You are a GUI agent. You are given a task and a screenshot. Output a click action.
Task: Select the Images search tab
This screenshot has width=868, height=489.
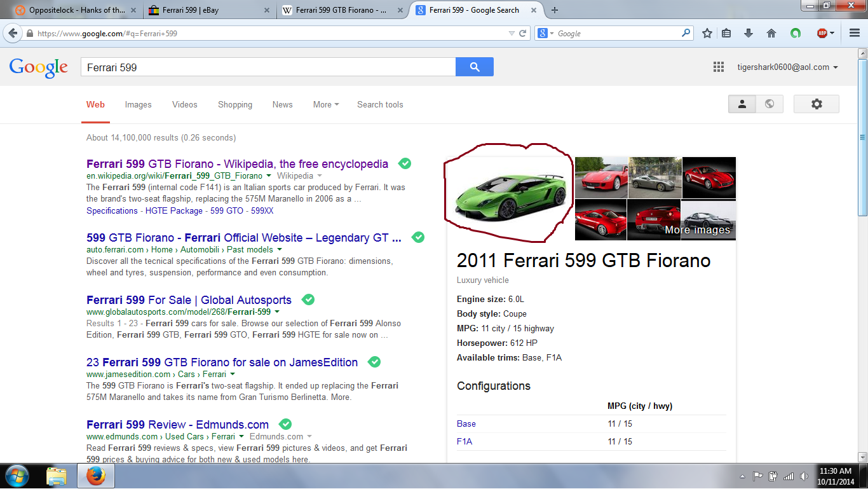139,104
